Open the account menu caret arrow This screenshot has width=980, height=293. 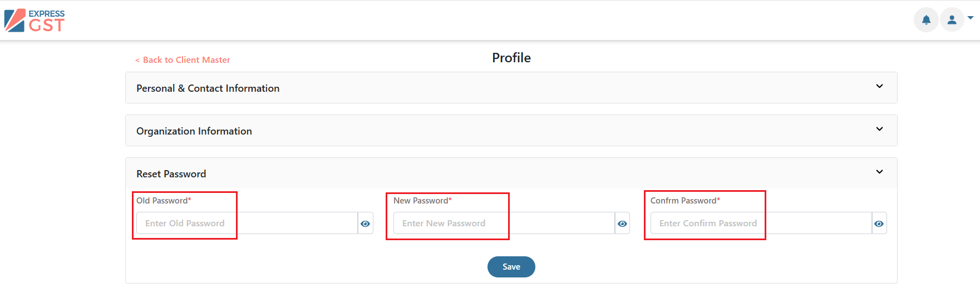coord(971,18)
